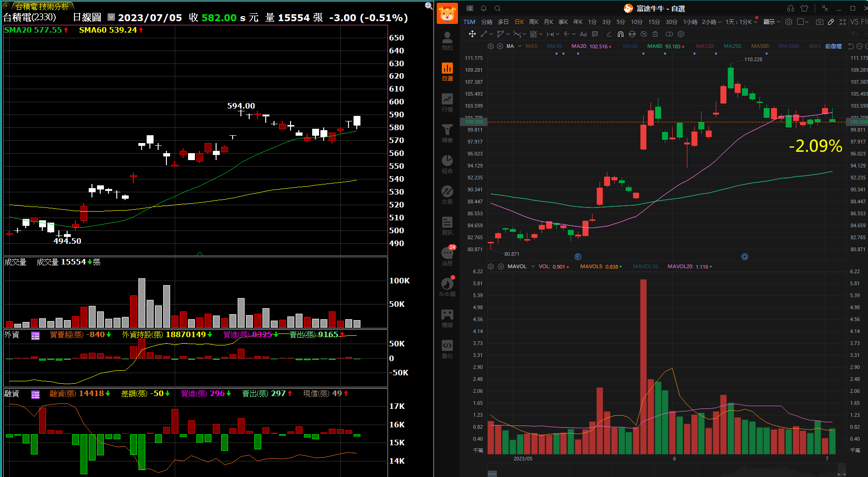The image size is (868, 477).
Task: Click the E earnings marker on chart timeline
Action: (578, 257)
